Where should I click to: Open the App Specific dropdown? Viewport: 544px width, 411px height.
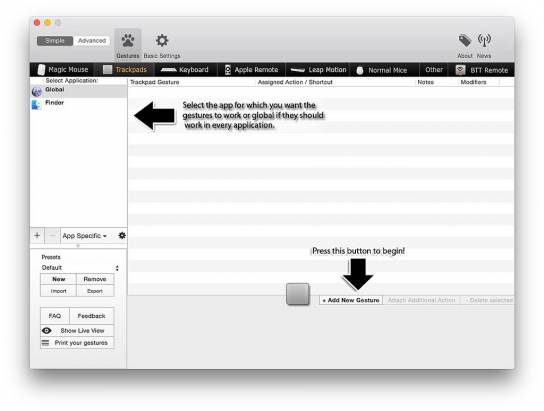[84, 236]
